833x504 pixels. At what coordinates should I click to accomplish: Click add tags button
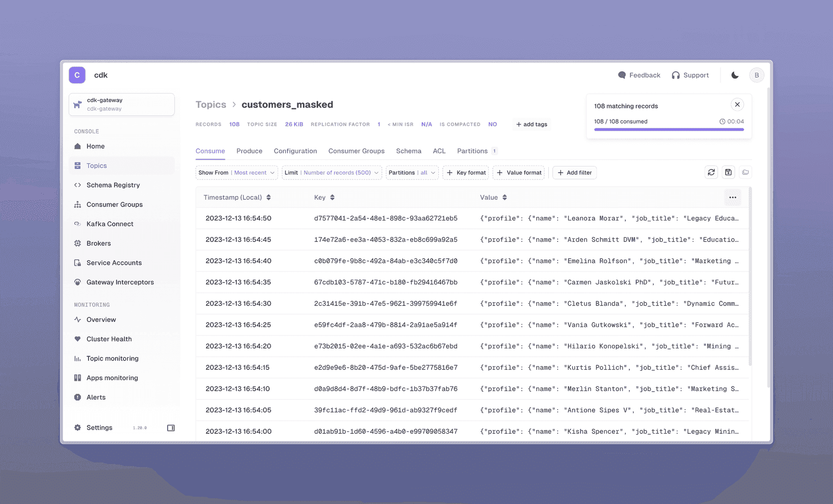(532, 124)
